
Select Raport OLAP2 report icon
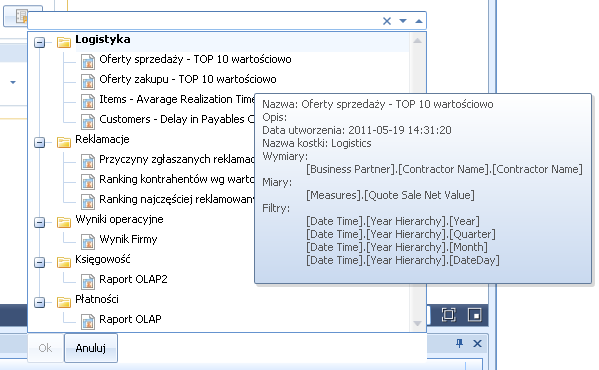coord(88,281)
